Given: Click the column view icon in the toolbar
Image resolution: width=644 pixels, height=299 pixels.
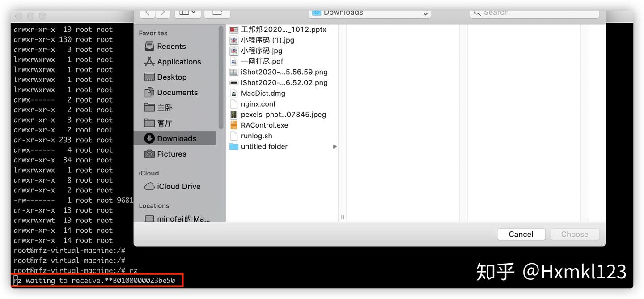Looking at the screenshot, I should click(x=184, y=12).
